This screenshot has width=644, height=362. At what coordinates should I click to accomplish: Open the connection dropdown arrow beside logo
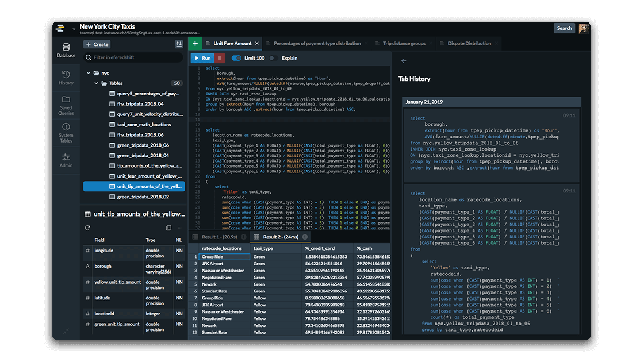coord(74,29)
